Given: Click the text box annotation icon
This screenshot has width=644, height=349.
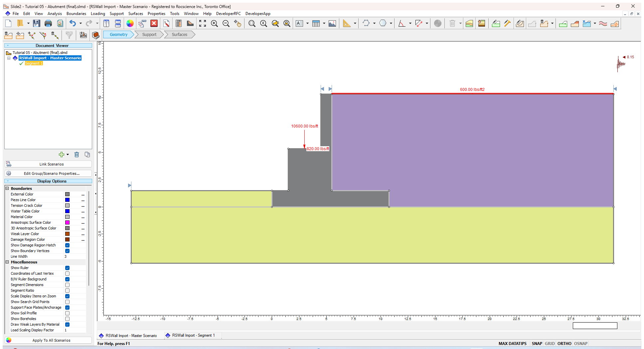Looking at the screenshot, I should point(300,23).
